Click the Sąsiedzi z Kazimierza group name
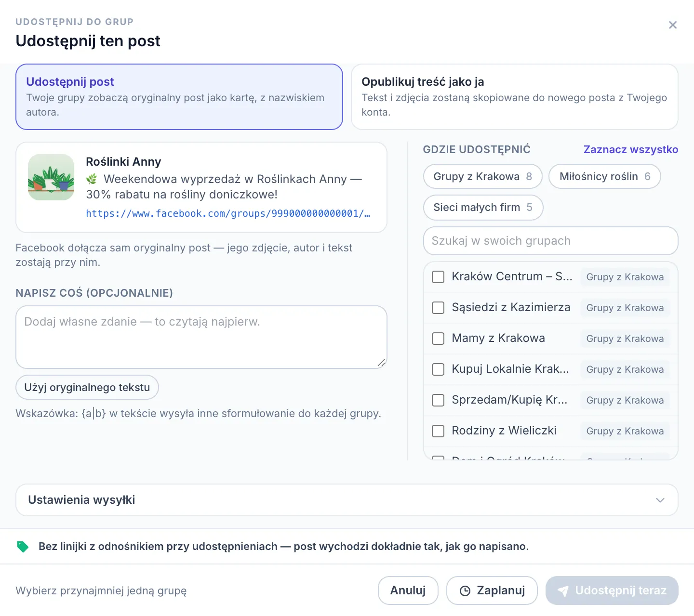The height and width of the screenshot is (616, 694). (x=511, y=307)
